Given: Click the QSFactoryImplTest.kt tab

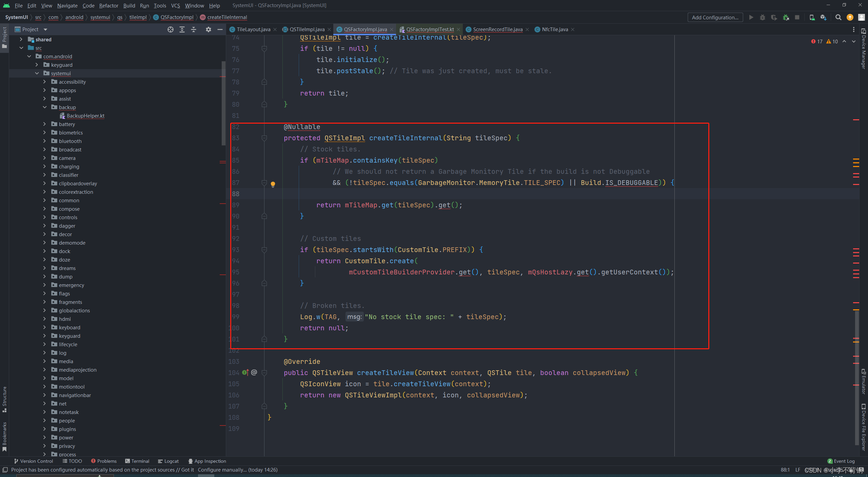Looking at the screenshot, I should [431, 29].
